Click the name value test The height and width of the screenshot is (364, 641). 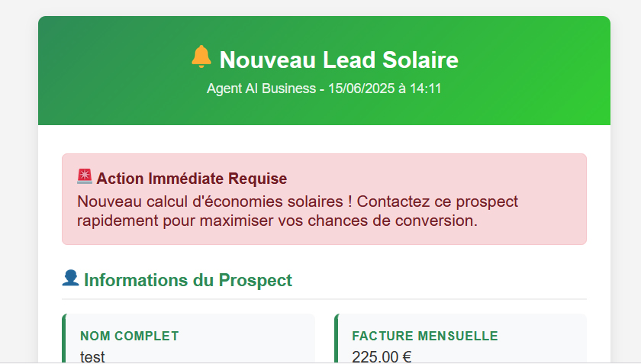click(92, 356)
